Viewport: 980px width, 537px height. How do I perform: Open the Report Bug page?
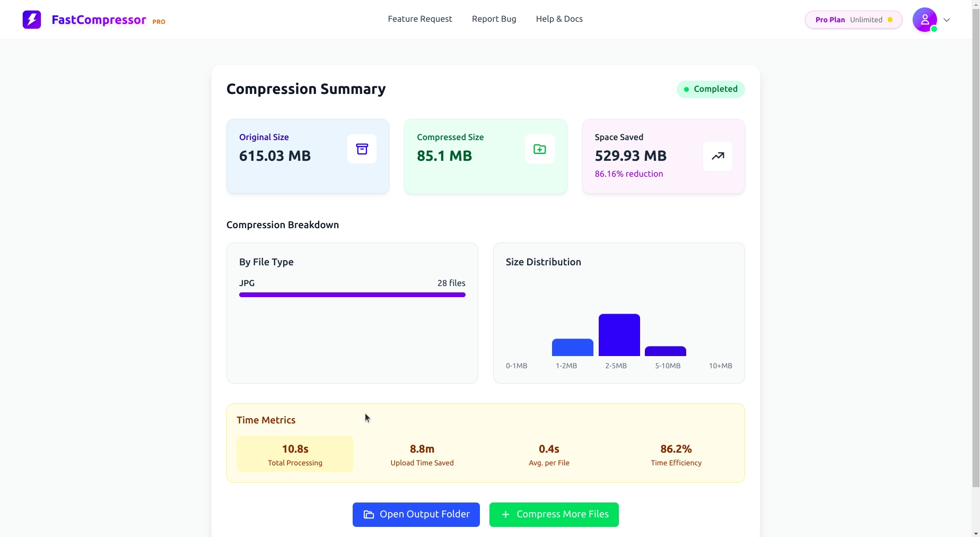coord(494,19)
